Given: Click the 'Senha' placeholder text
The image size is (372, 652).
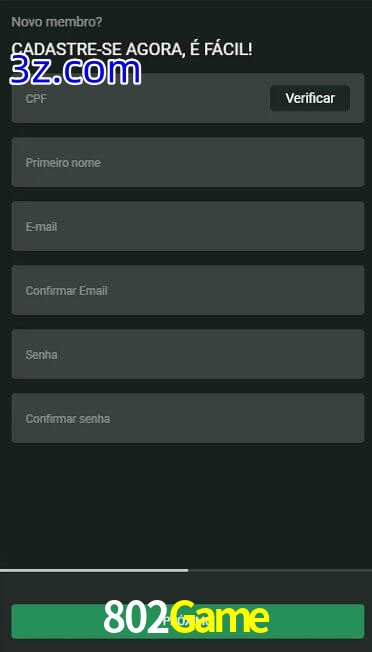Looking at the screenshot, I should pos(41,355).
